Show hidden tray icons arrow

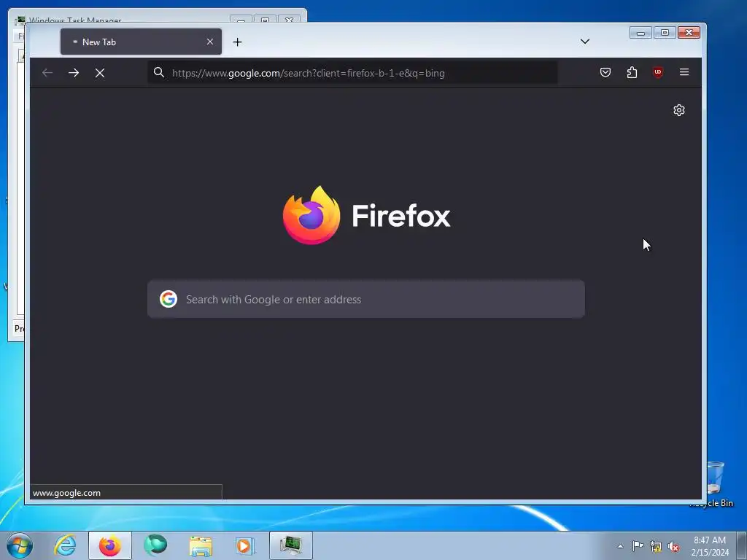(x=620, y=546)
